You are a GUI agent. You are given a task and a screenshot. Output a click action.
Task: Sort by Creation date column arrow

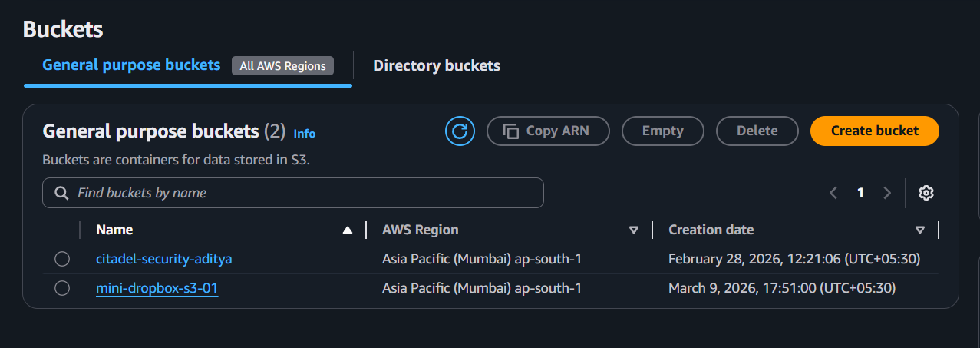(x=920, y=230)
